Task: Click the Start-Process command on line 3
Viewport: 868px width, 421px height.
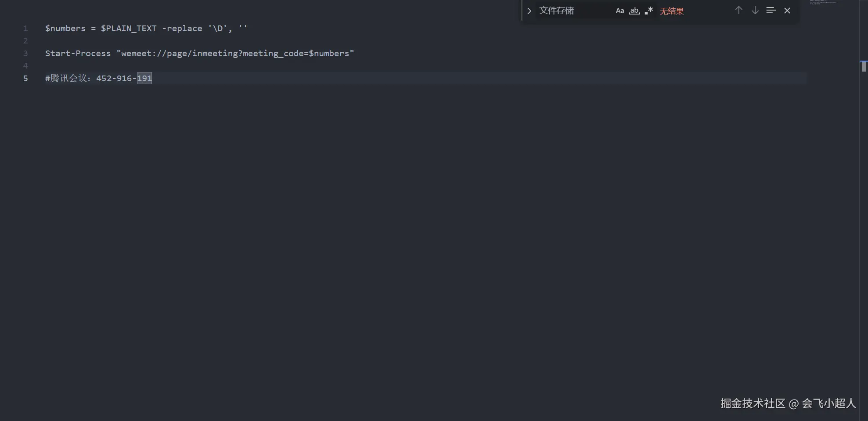Action: coord(78,53)
